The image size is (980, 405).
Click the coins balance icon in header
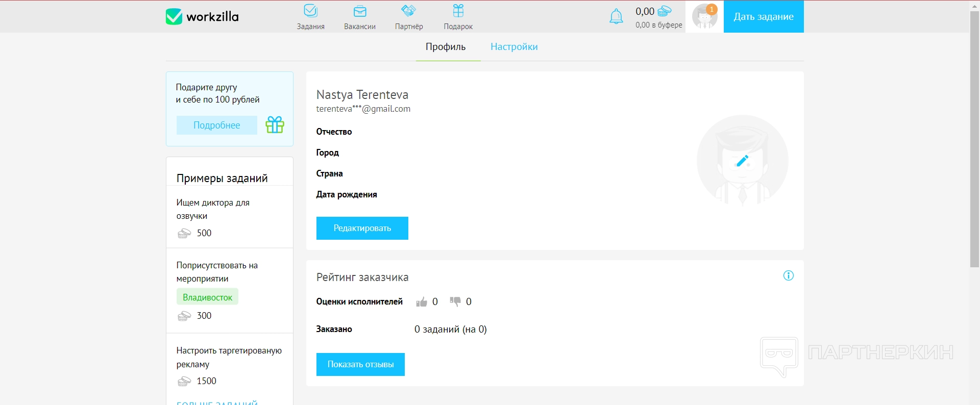(x=664, y=11)
